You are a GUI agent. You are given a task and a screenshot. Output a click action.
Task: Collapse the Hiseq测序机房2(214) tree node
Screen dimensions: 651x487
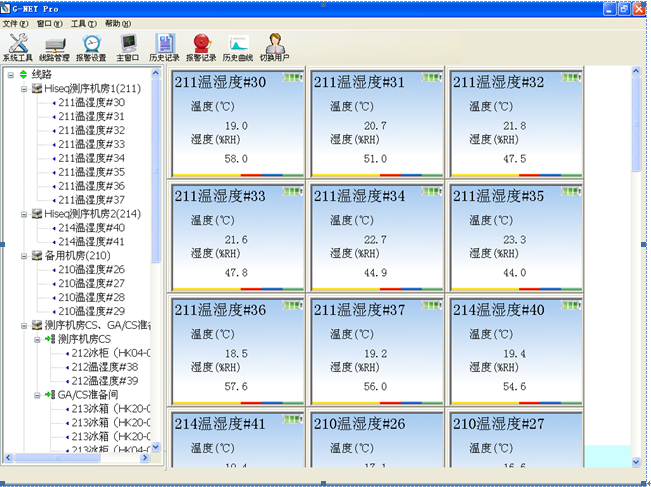click(23, 214)
